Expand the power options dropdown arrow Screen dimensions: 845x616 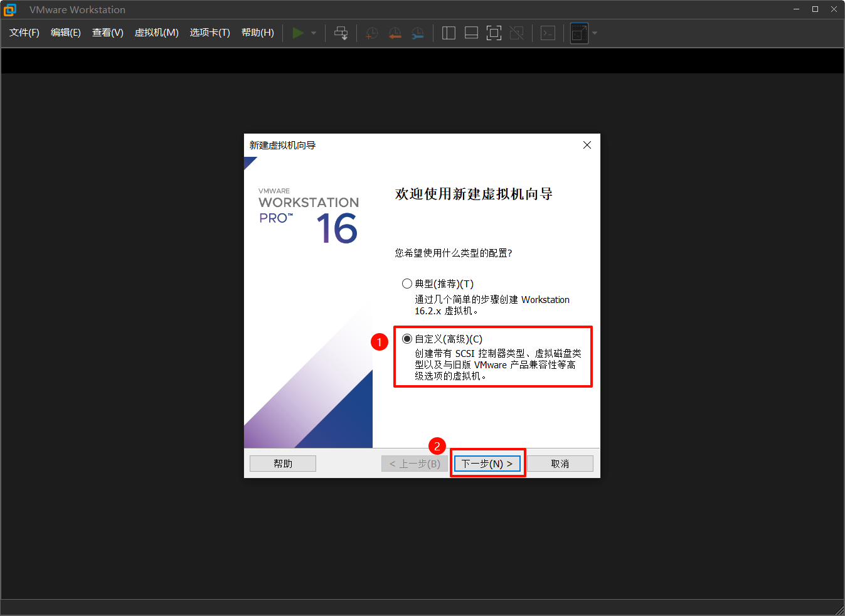[x=314, y=33]
